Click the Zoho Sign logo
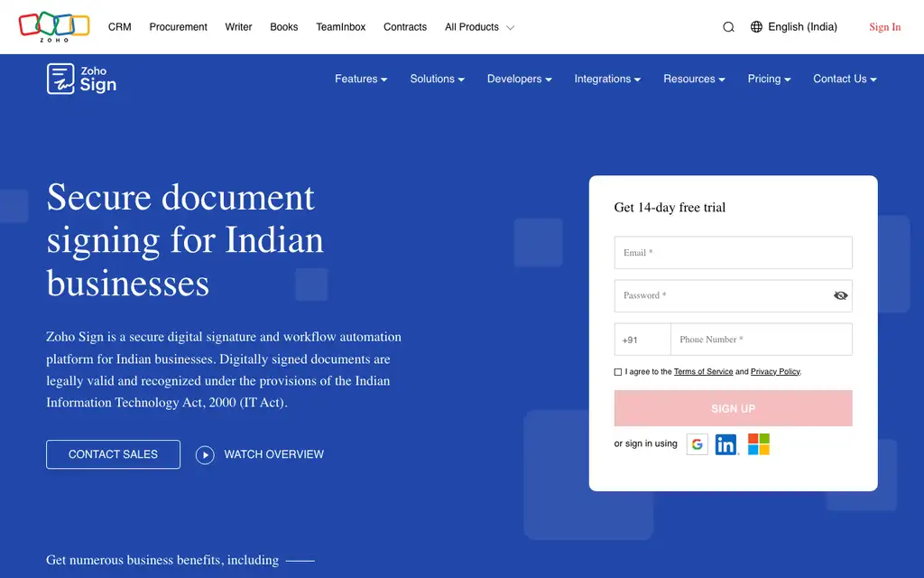Viewport: 924px width, 578px height. (81, 79)
